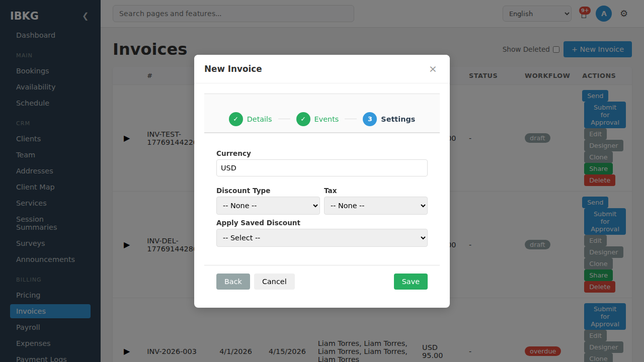
Task: Click the + New Invoice button
Action: coord(598,49)
